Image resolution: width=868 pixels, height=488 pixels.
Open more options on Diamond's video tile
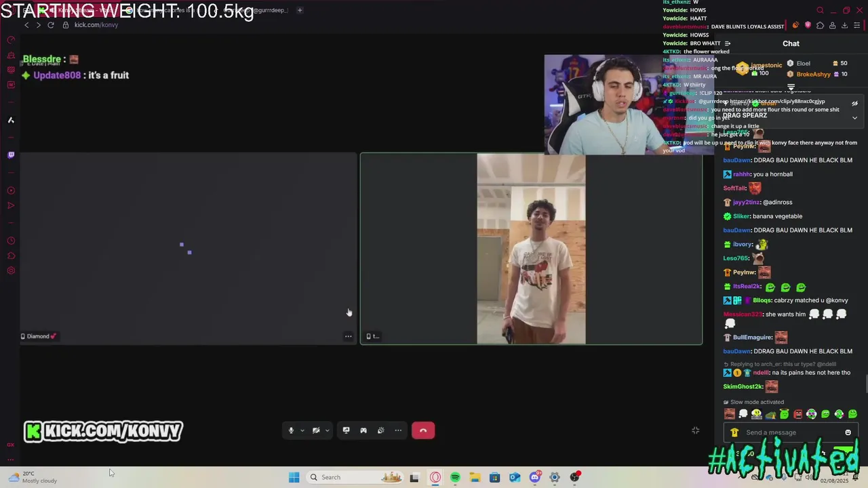349,336
